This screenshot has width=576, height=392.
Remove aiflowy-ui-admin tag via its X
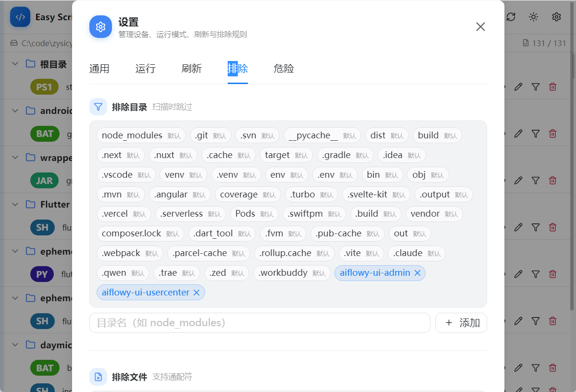(417, 273)
